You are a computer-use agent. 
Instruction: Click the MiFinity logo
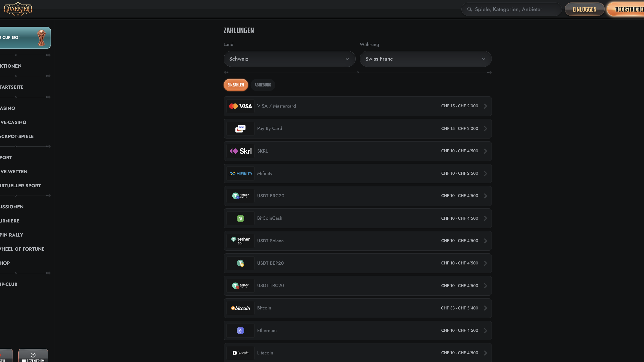point(240,173)
